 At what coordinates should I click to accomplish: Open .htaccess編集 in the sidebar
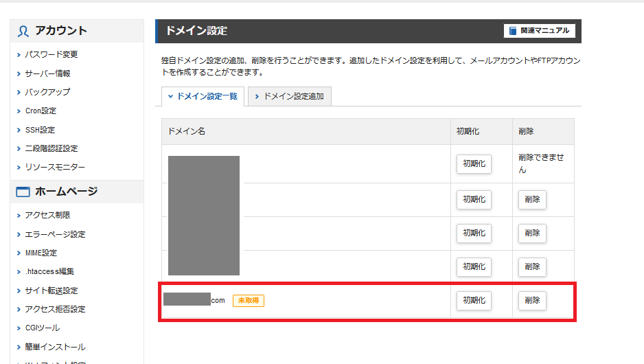(x=49, y=271)
